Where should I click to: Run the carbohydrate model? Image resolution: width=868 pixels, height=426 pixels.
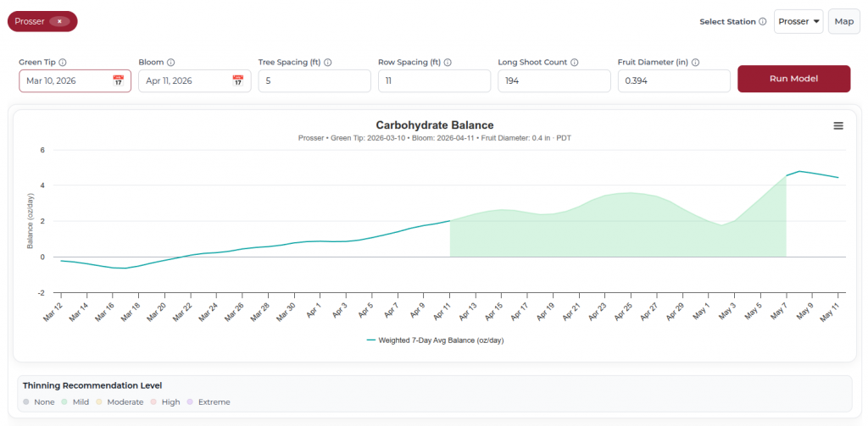[793, 79]
